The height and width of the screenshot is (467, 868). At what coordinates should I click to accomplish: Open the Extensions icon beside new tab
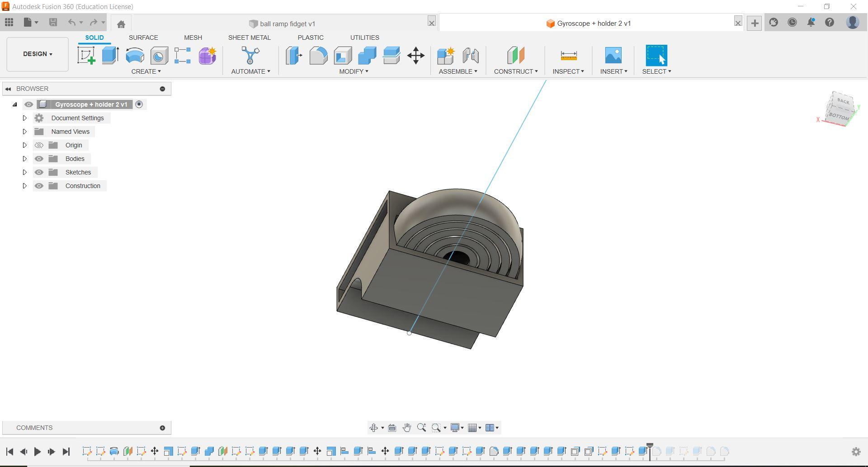click(774, 22)
